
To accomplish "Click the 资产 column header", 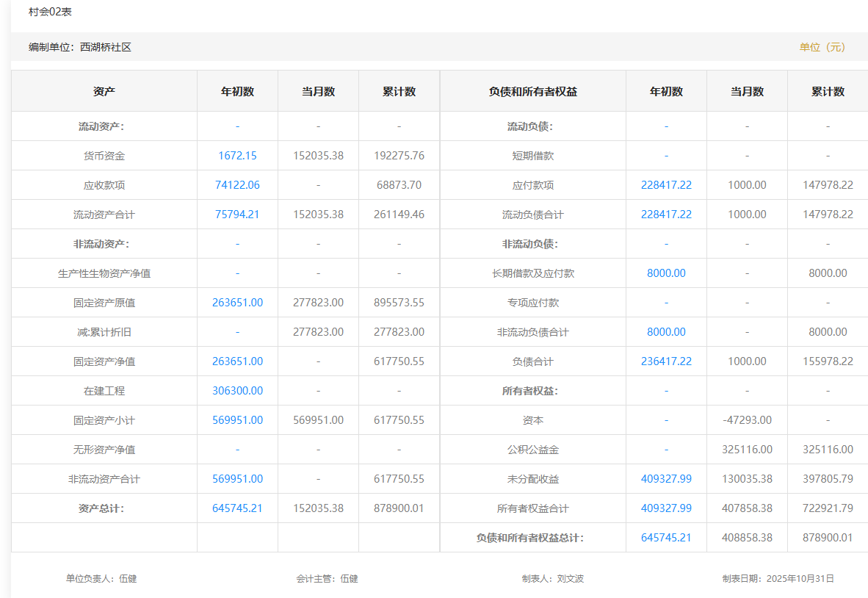I will click(104, 92).
